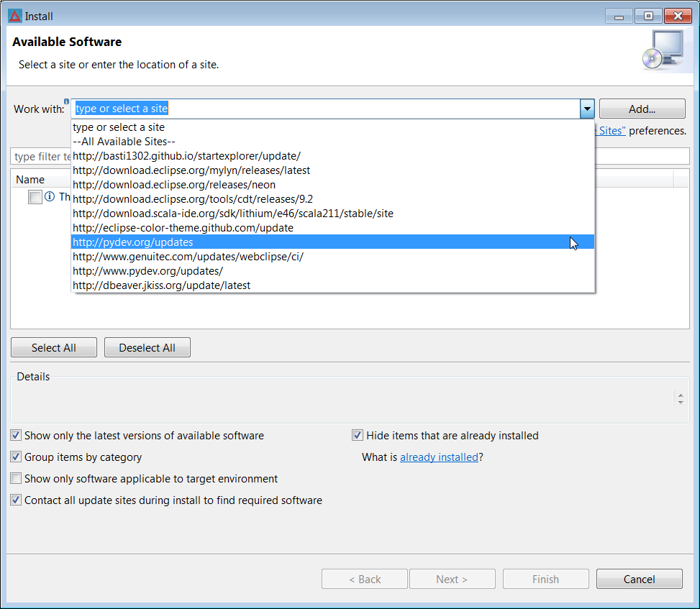
Task: Uncheck Contact all update sites during install
Action: [16, 500]
